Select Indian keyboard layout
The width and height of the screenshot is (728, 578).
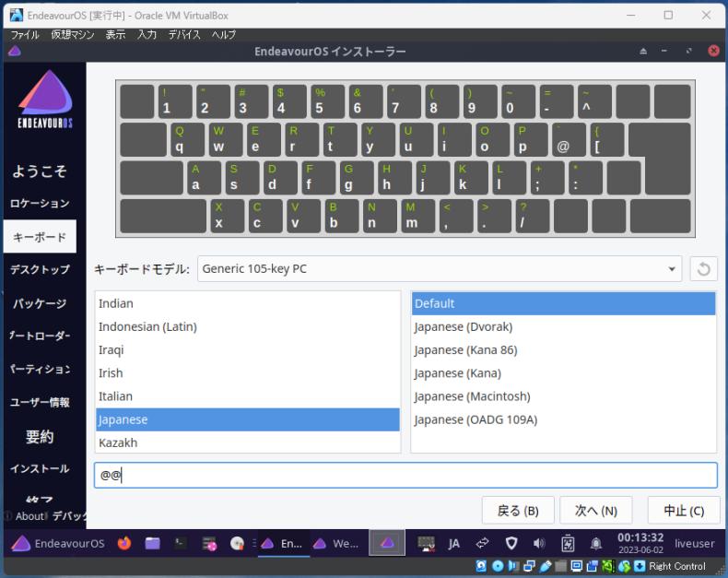248,303
